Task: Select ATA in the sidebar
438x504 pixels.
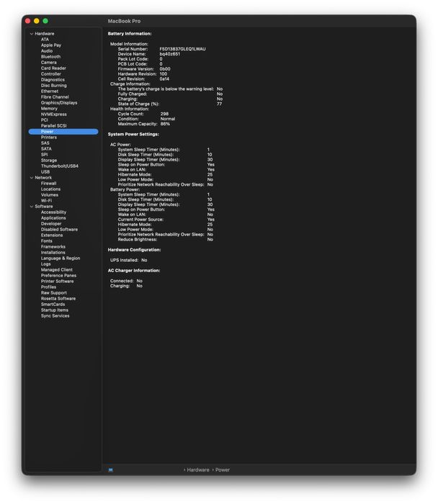Action: [45, 40]
